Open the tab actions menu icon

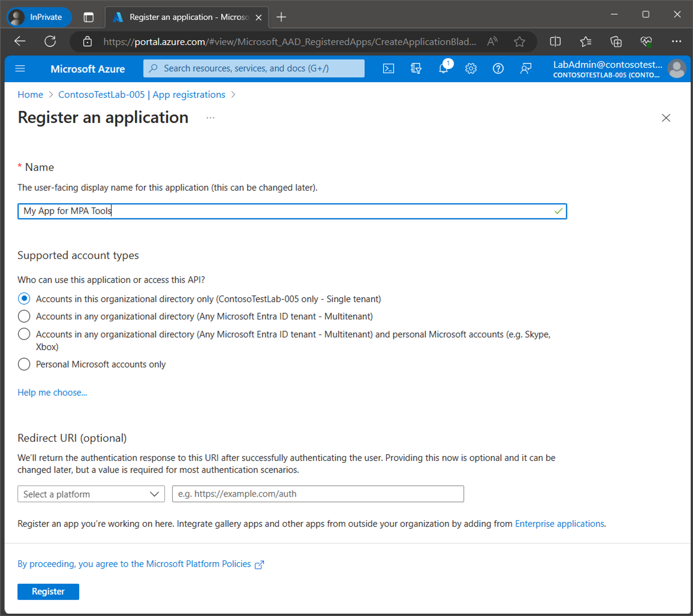88,17
